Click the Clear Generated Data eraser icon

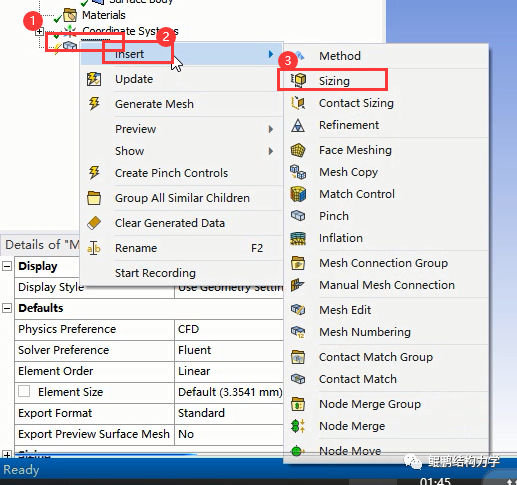(x=94, y=223)
